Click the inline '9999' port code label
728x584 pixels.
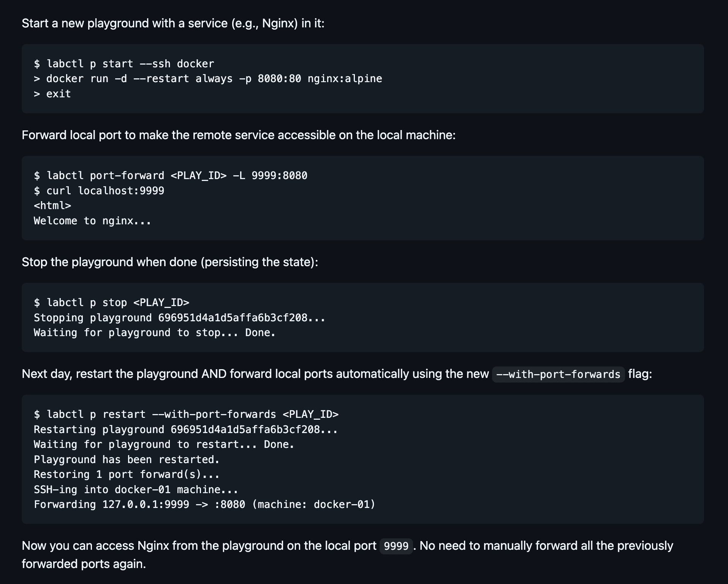396,546
